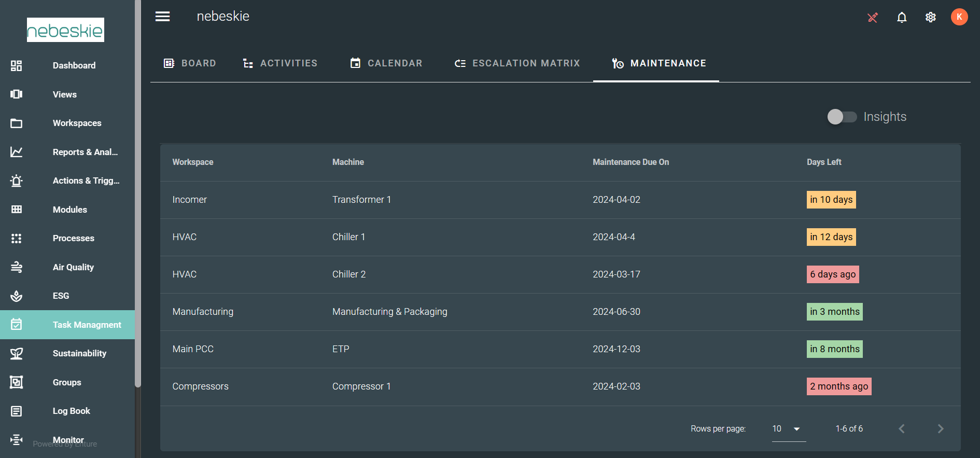Click the Air Quality wind icon
Image resolution: width=980 pixels, height=458 pixels.
[x=17, y=267]
